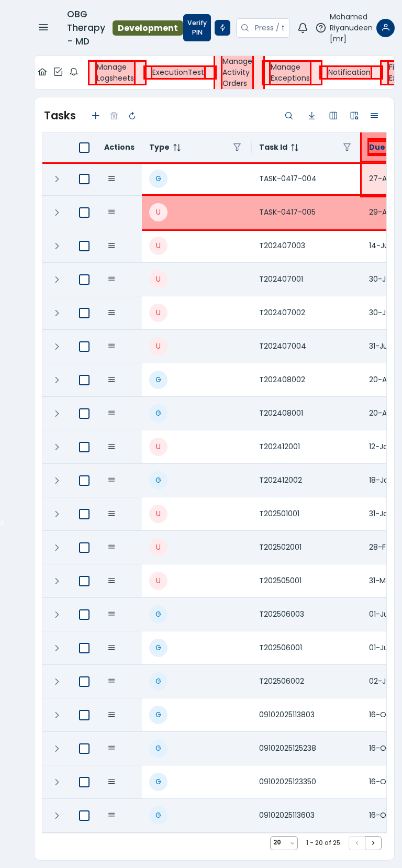This screenshot has width=402, height=868.
Task: Click the home icon in the tab bar
Action: 42,72
